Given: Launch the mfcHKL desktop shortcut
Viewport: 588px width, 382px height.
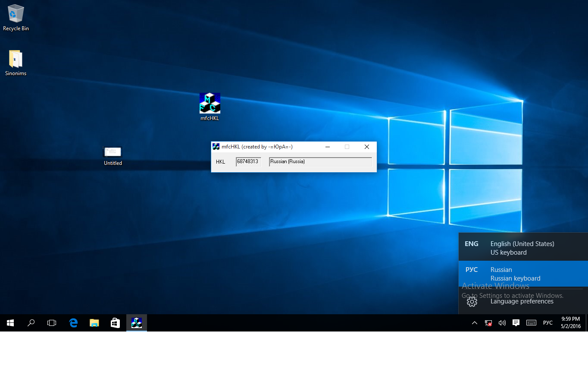Looking at the screenshot, I should (x=210, y=104).
